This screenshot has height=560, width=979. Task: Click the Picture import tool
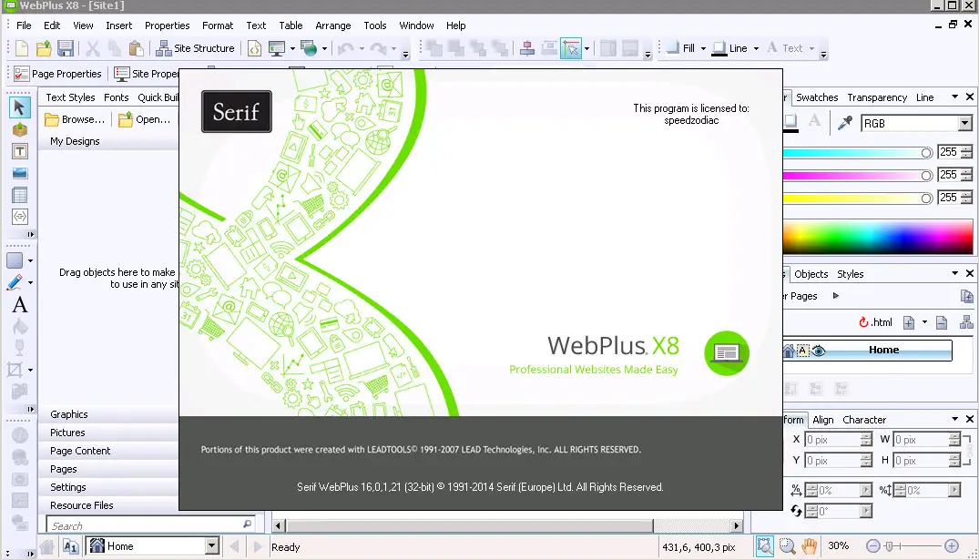[19, 173]
